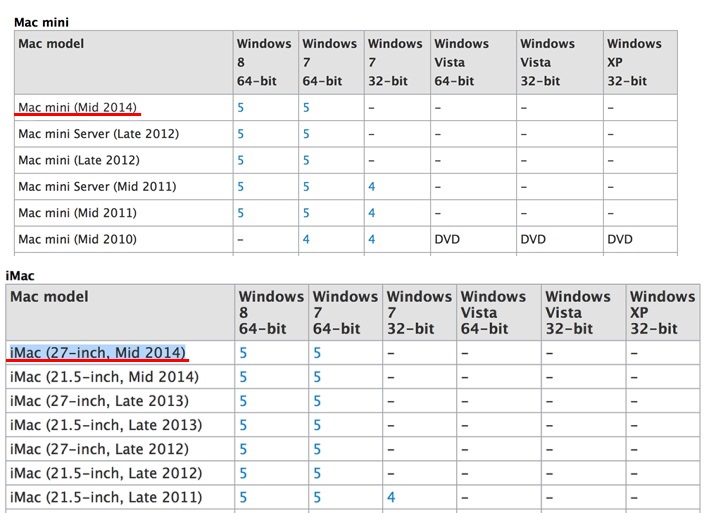Select the text Mac mini (Late 2012)
The width and height of the screenshot is (704, 513).
pos(79,160)
